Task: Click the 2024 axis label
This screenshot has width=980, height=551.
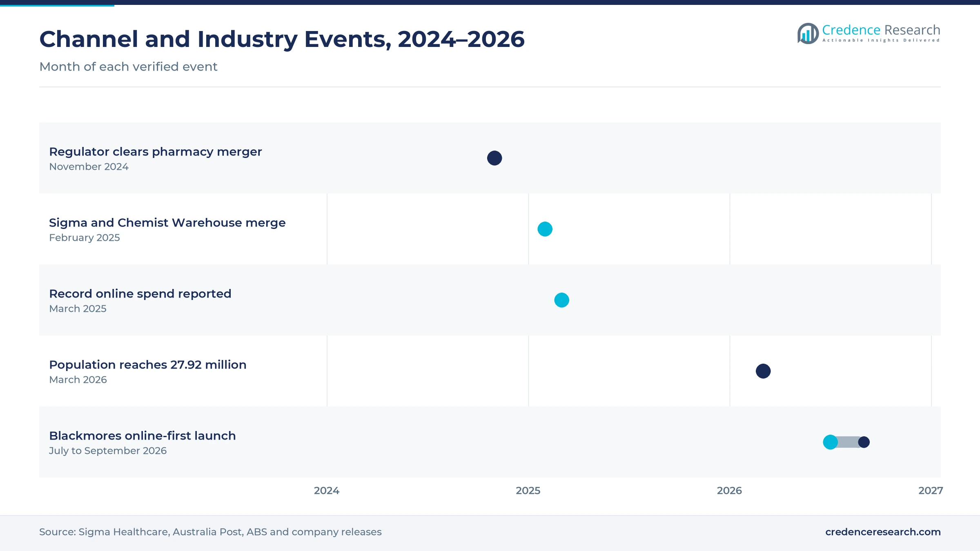Action: [x=327, y=491]
